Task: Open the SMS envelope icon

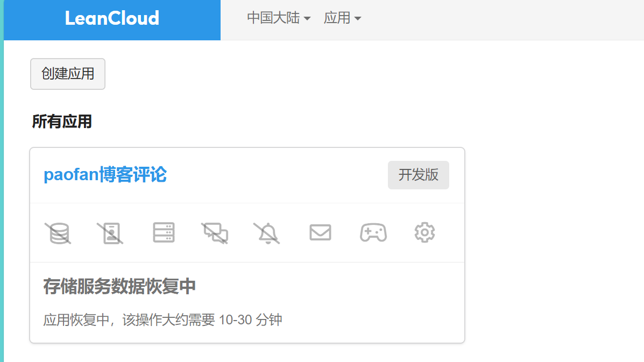Action: pos(320,233)
